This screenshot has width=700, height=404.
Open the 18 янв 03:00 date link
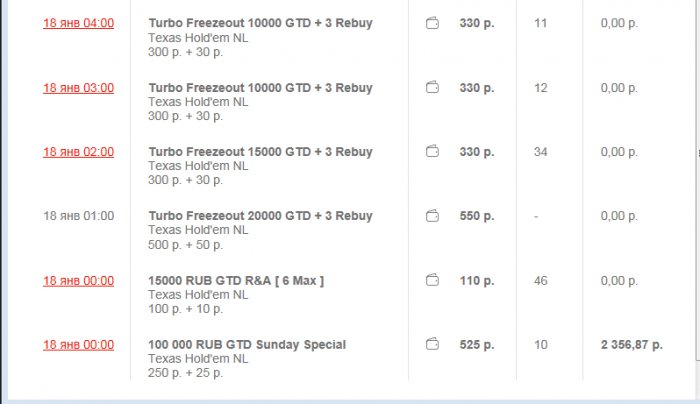(x=78, y=88)
